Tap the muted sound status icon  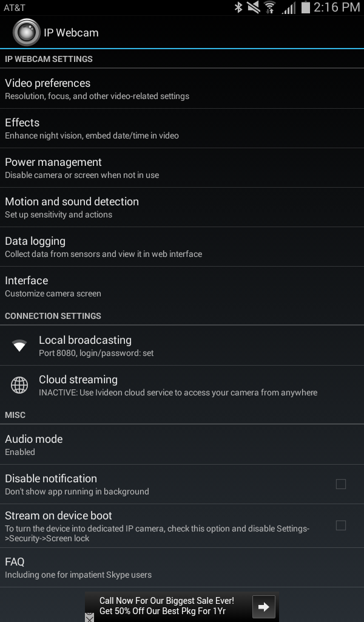coord(254,7)
